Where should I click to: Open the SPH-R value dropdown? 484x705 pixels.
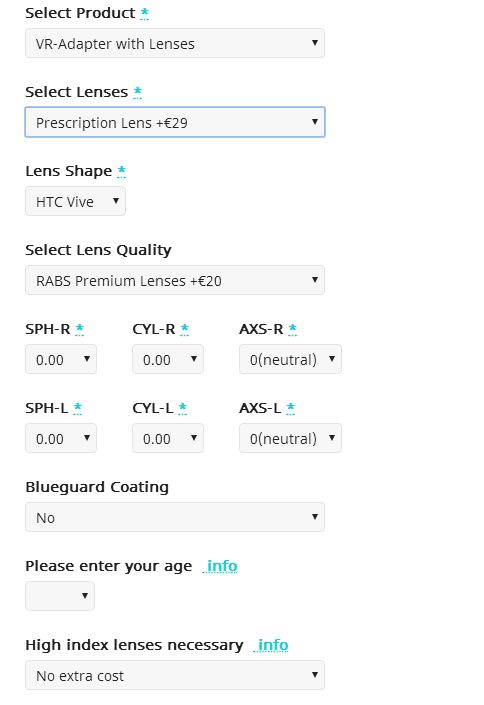(x=61, y=359)
